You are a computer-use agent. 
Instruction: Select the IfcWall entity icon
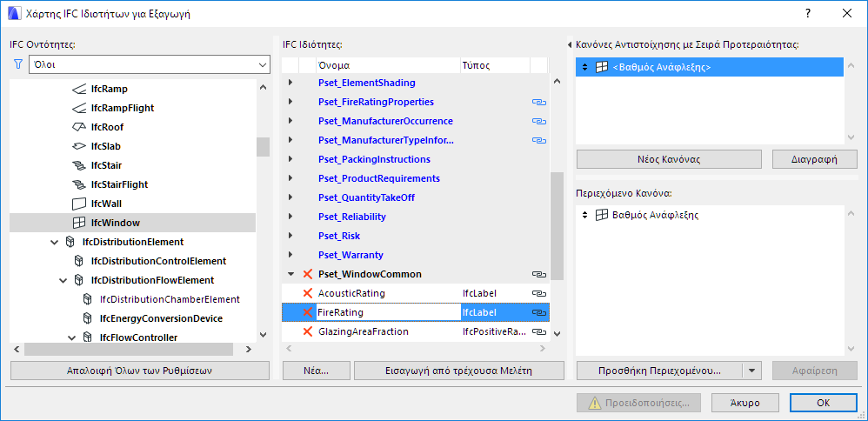79,204
